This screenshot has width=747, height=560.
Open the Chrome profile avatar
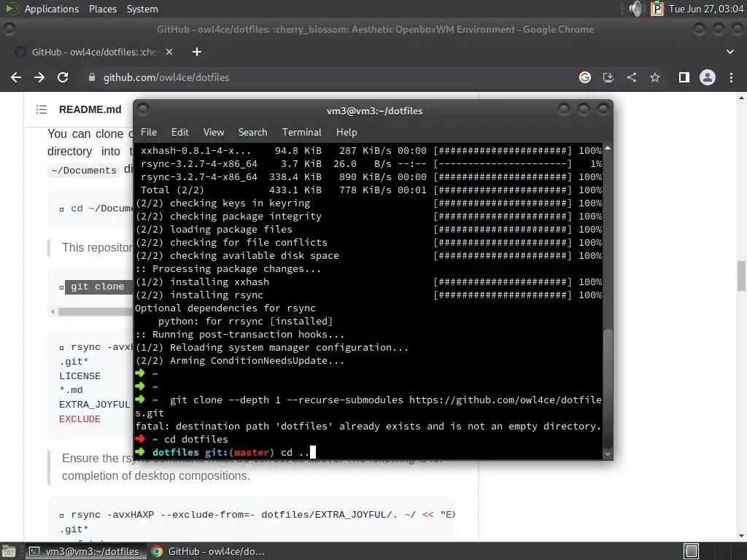[708, 77]
